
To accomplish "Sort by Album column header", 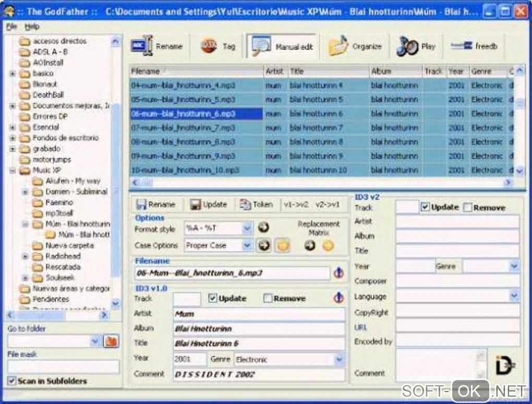I will coord(395,72).
